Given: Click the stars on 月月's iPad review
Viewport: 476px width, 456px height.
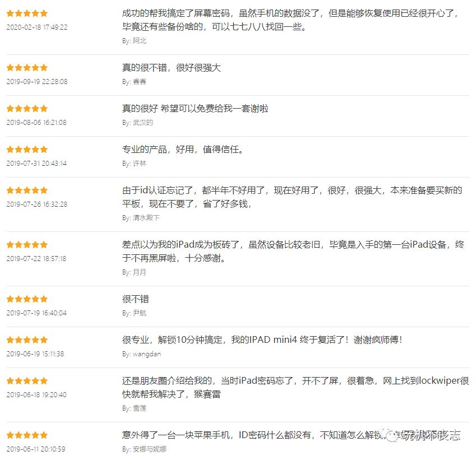Looking at the screenshot, I should coord(27,245).
